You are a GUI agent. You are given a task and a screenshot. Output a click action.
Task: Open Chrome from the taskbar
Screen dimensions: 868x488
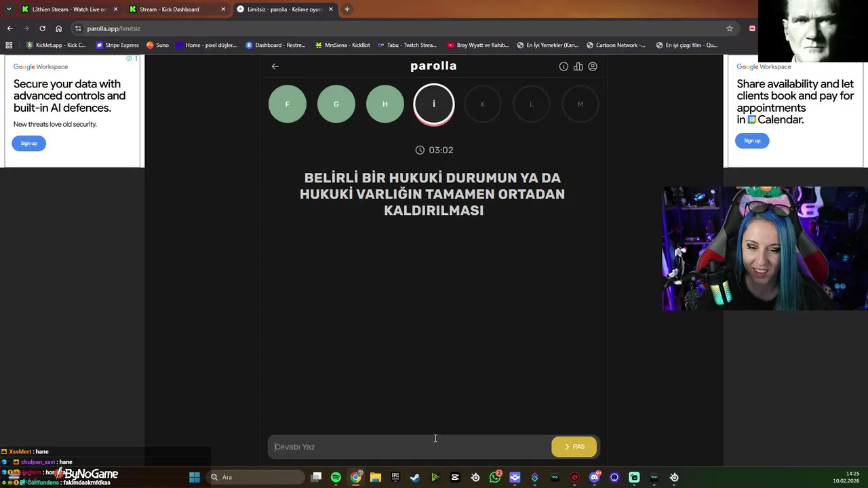click(355, 477)
